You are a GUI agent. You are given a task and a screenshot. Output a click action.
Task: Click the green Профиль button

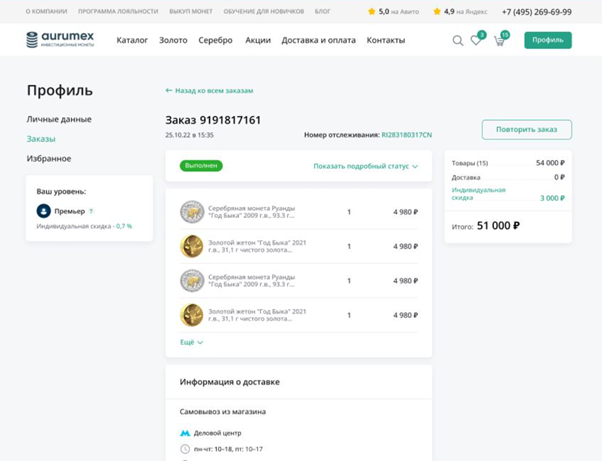point(547,41)
